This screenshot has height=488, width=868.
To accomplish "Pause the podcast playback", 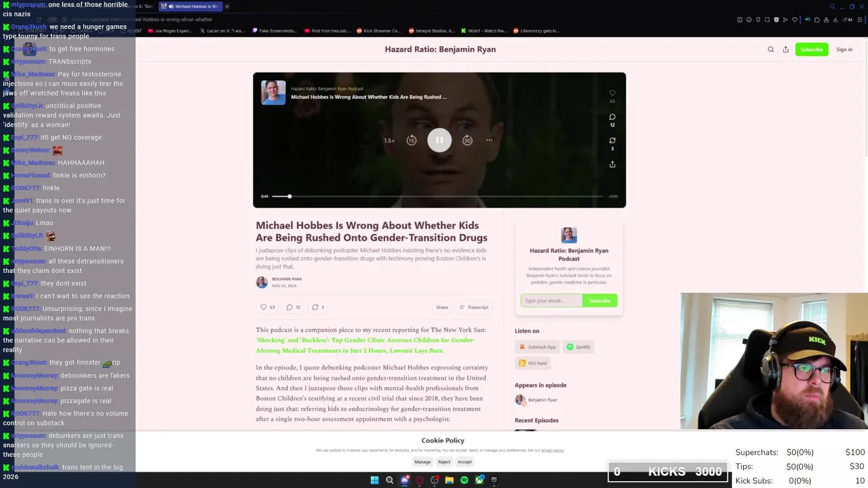I will (x=439, y=140).
